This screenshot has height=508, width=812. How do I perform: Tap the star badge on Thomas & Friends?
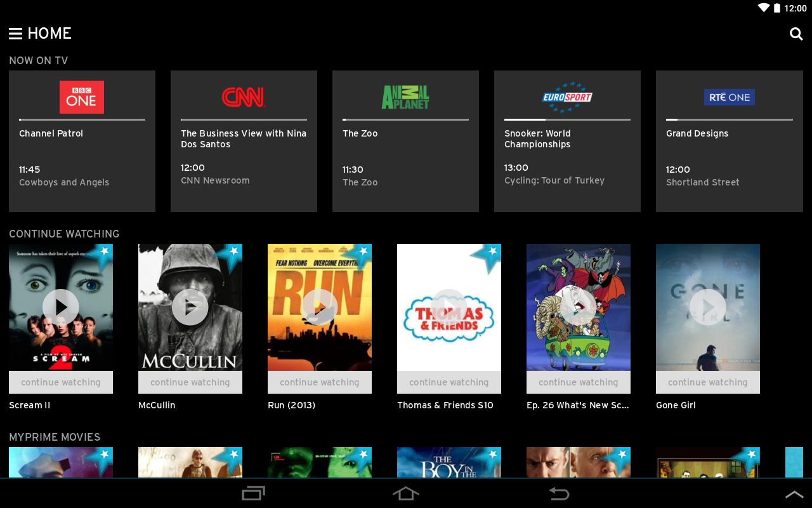(488, 255)
